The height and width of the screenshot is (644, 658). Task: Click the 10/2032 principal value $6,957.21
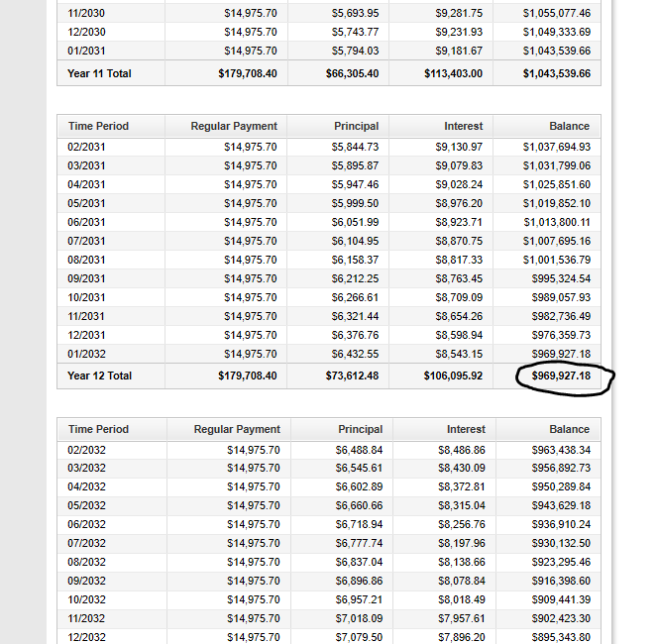coord(359,600)
